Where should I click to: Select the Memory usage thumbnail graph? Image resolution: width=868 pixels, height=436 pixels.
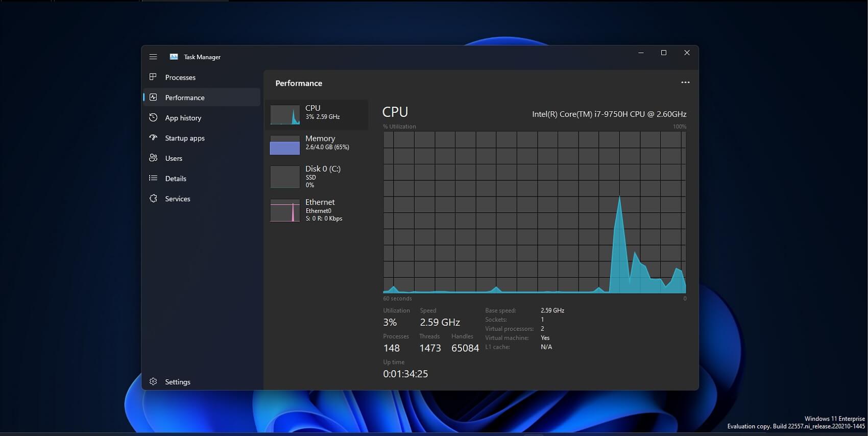pos(285,145)
